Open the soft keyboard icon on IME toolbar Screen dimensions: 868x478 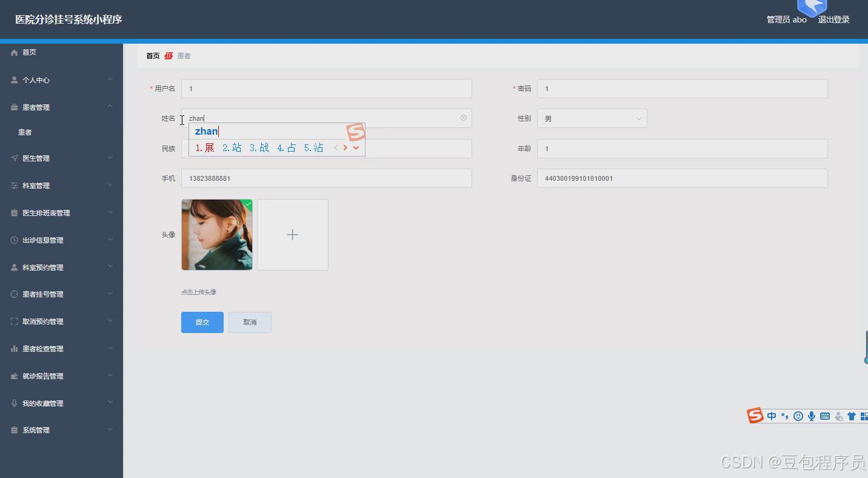pyautogui.click(x=825, y=416)
